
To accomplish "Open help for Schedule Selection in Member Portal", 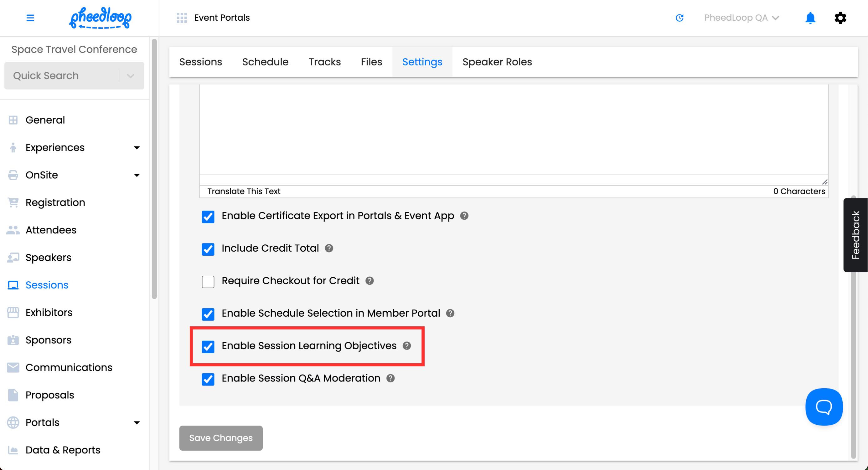I will (x=450, y=314).
